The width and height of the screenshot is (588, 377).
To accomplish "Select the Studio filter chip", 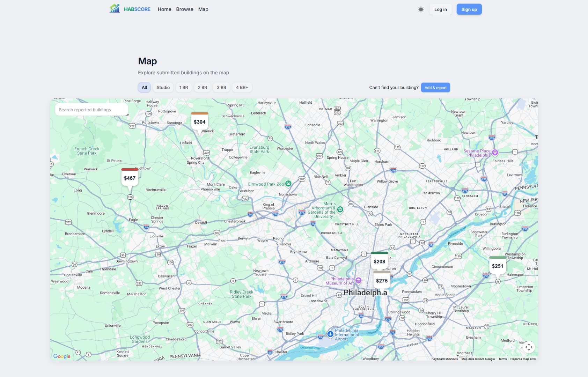I will [x=163, y=88].
